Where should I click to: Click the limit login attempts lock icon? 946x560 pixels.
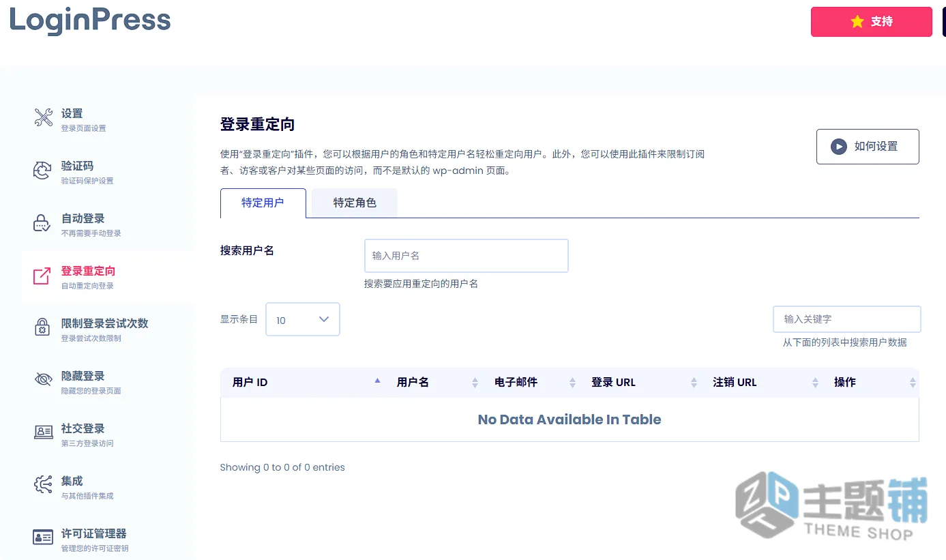coord(42,327)
